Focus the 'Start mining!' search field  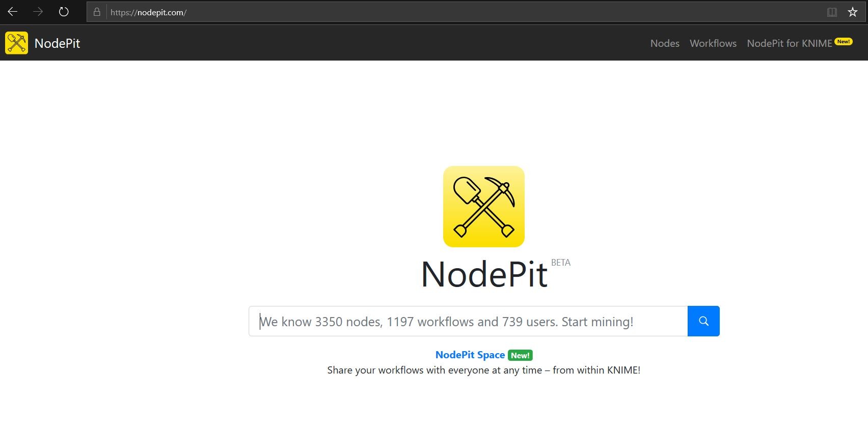pyautogui.click(x=468, y=321)
